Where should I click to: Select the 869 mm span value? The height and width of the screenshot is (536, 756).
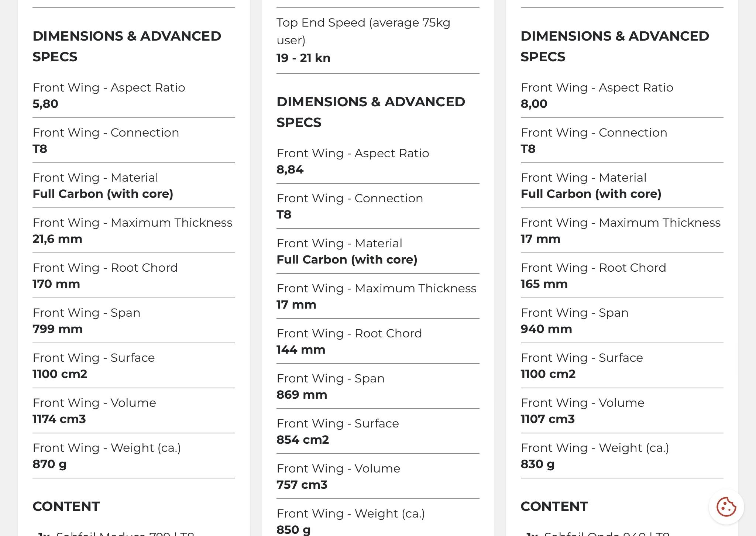coord(302,395)
